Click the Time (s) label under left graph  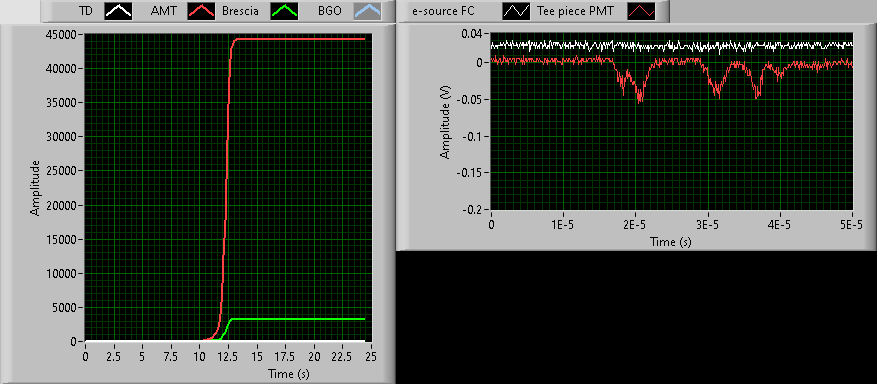point(285,373)
